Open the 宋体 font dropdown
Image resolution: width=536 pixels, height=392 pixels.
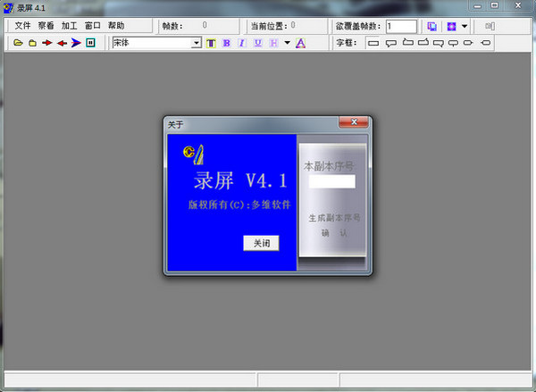(x=197, y=43)
